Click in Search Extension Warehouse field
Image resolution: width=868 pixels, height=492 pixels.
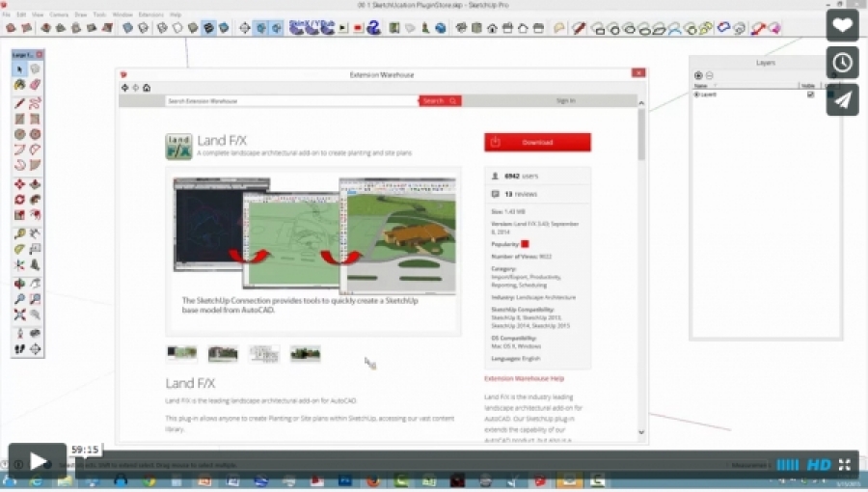coord(291,100)
